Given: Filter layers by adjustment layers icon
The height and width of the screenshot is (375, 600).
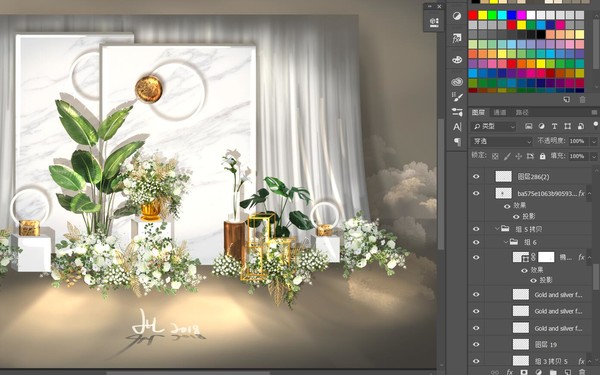Looking at the screenshot, I should pos(541,126).
